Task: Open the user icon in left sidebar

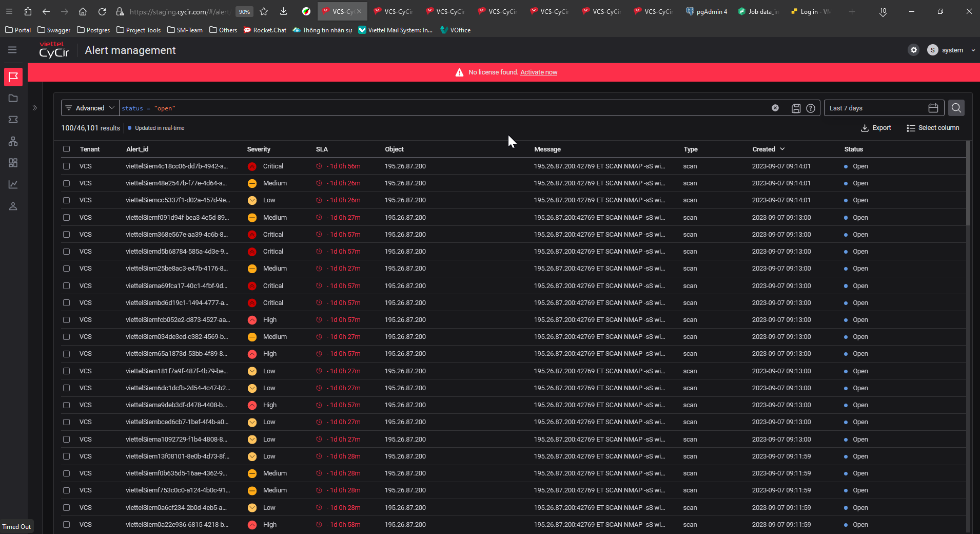Action: (13, 206)
